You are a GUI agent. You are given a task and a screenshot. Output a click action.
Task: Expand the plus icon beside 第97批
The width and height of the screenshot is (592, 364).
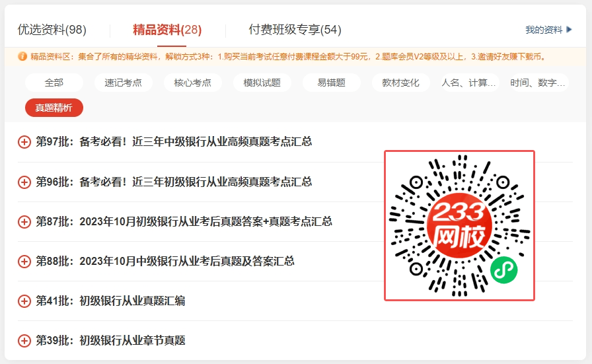tap(24, 142)
